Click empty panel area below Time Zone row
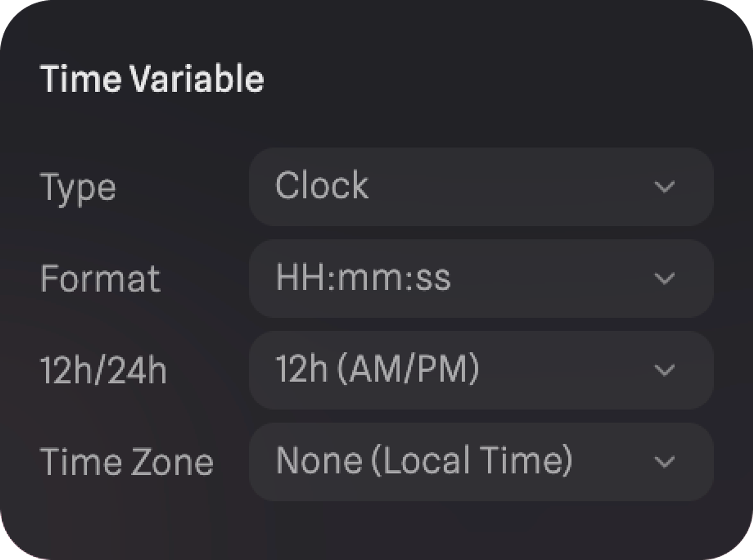 376,531
